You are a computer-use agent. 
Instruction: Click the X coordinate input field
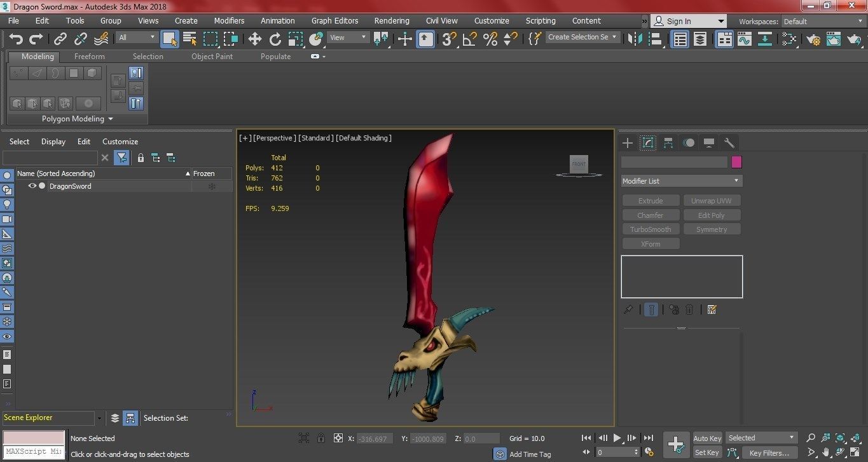click(x=374, y=438)
